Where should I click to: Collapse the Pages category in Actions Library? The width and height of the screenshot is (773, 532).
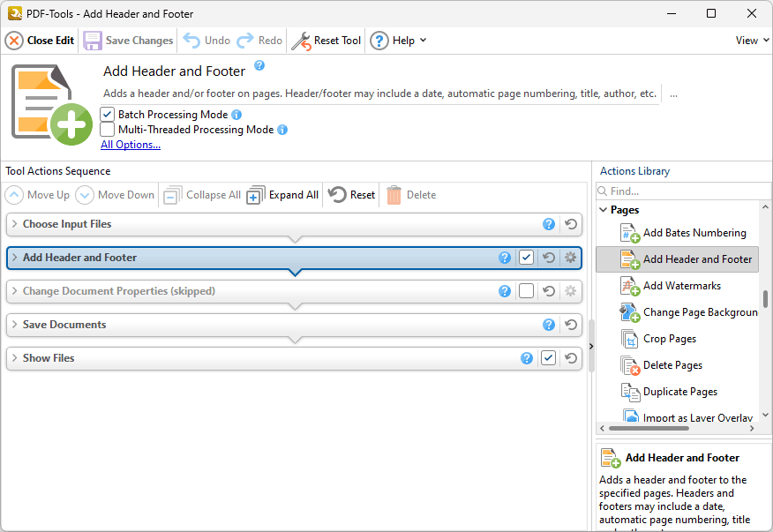pos(604,210)
